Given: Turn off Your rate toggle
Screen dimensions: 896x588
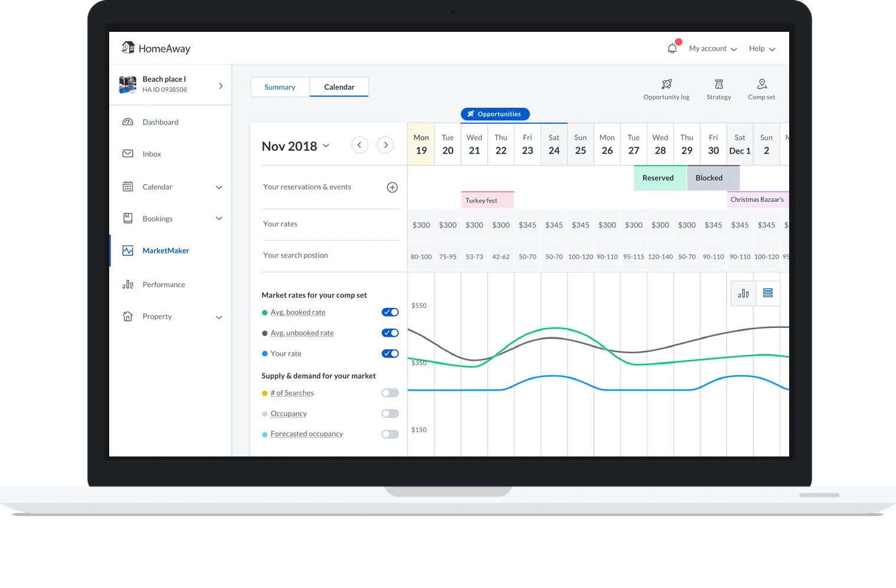Looking at the screenshot, I should (x=390, y=353).
